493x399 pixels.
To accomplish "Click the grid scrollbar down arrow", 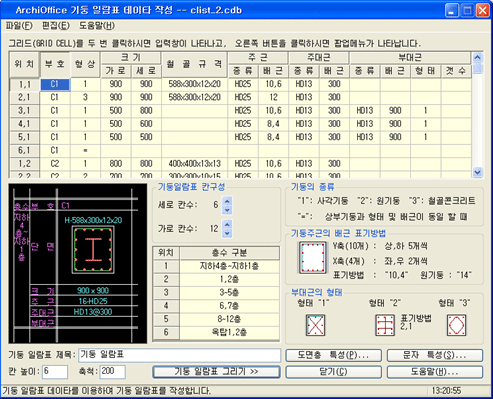I will pyautogui.click(x=477, y=172).
